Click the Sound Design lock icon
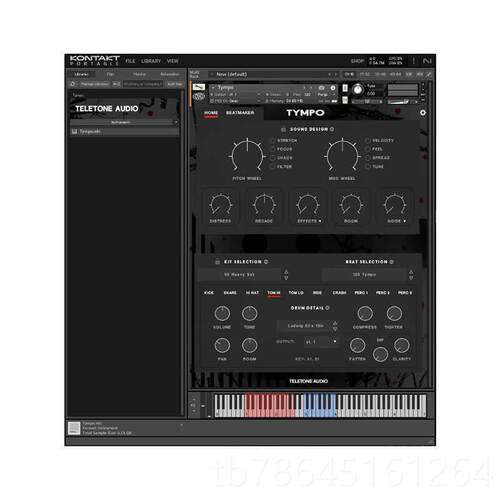 click(x=283, y=129)
